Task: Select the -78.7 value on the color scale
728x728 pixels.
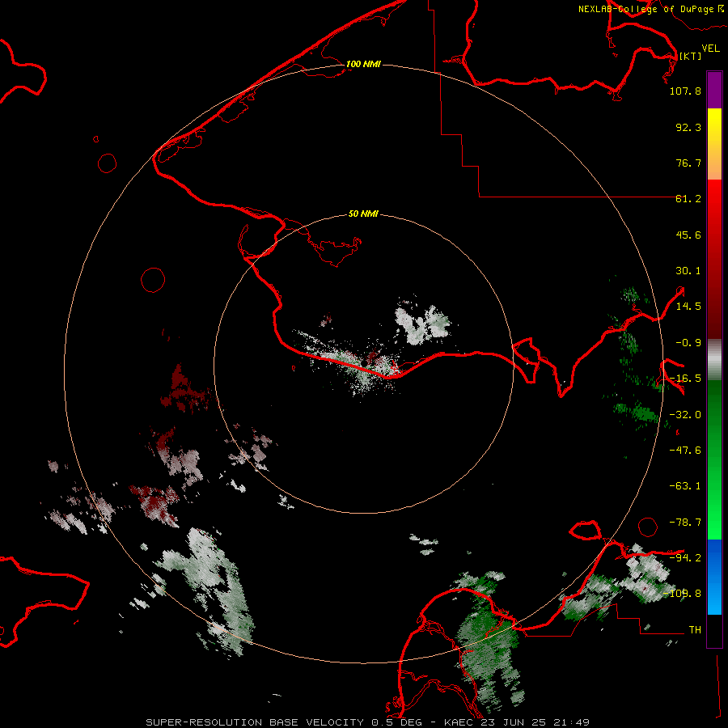Action: pyautogui.click(x=685, y=523)
